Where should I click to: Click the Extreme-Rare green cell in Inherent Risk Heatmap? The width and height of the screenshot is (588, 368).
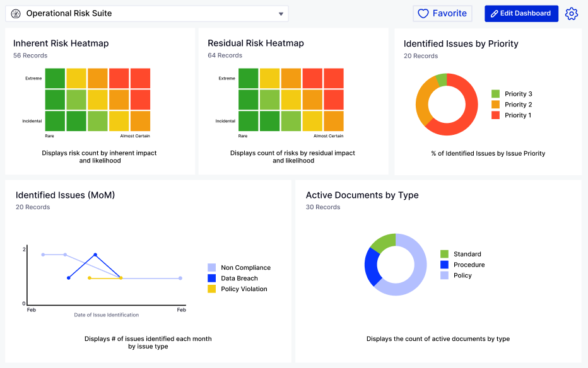click(54, 78)
